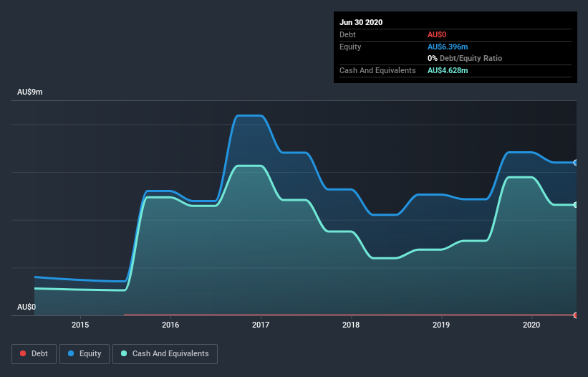Click the AU$4.628m cash value

(x=448, y=70)
